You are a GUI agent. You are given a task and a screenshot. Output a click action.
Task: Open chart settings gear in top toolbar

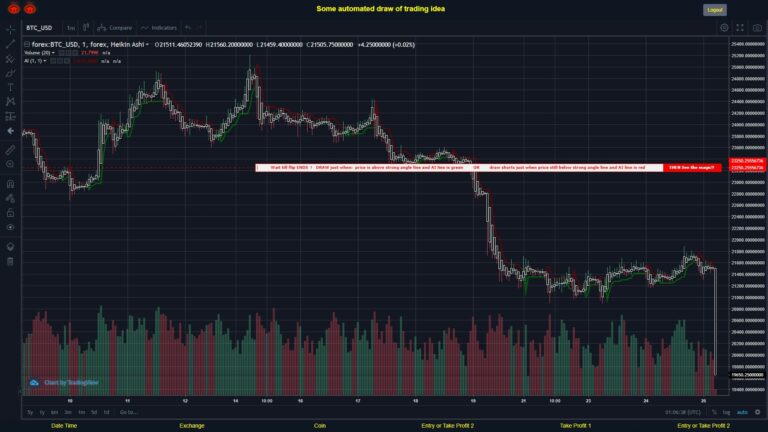coord(724,28)
